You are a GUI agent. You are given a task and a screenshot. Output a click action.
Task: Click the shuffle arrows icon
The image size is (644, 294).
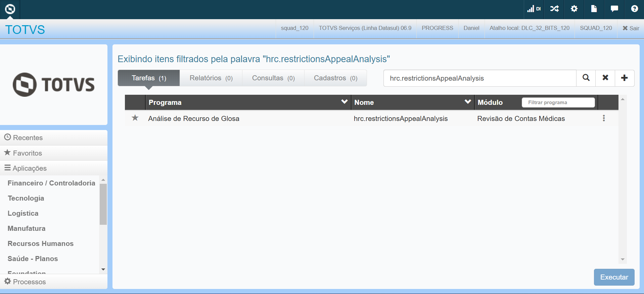click(554, 9)
